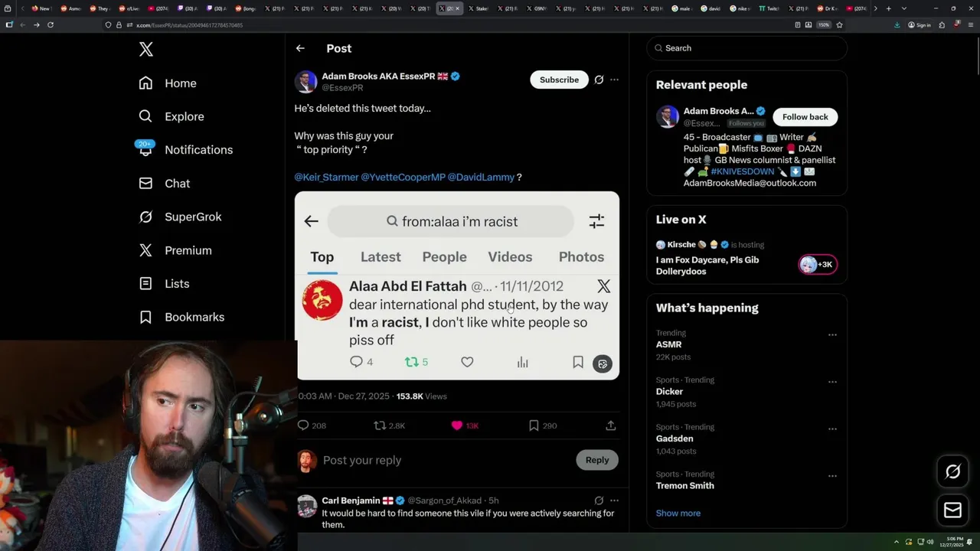Open @YvetteCooperMP mention link
Image resolution: width=980 pixels, height=551 pixels.
pos(403,177)
